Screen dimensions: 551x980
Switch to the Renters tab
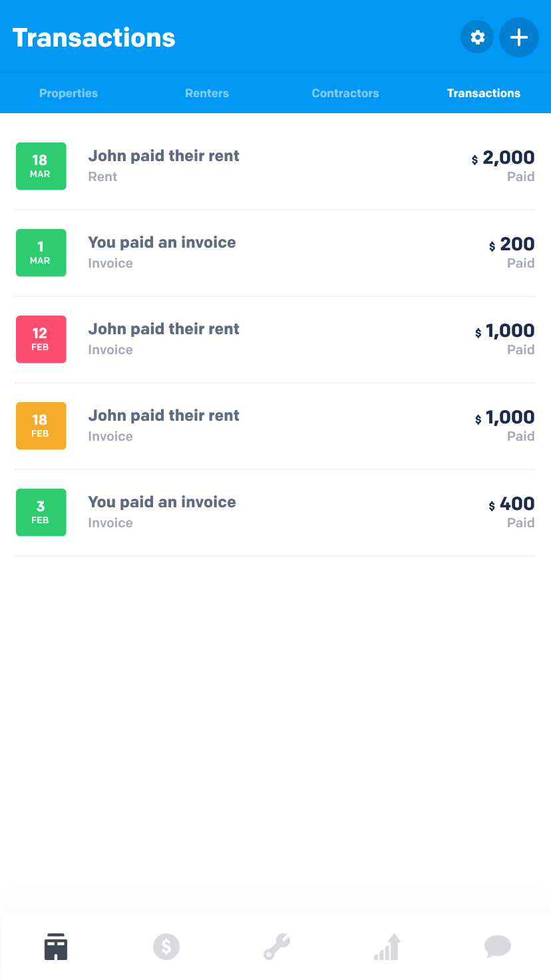(x=207, y=93)
